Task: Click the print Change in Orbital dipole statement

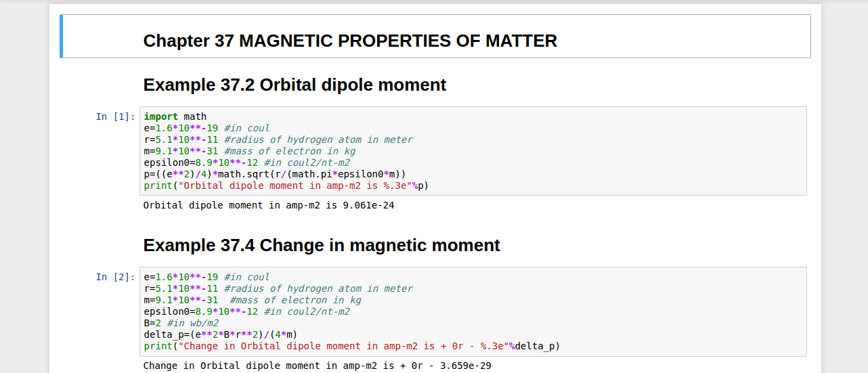Action: click(351, 346)
